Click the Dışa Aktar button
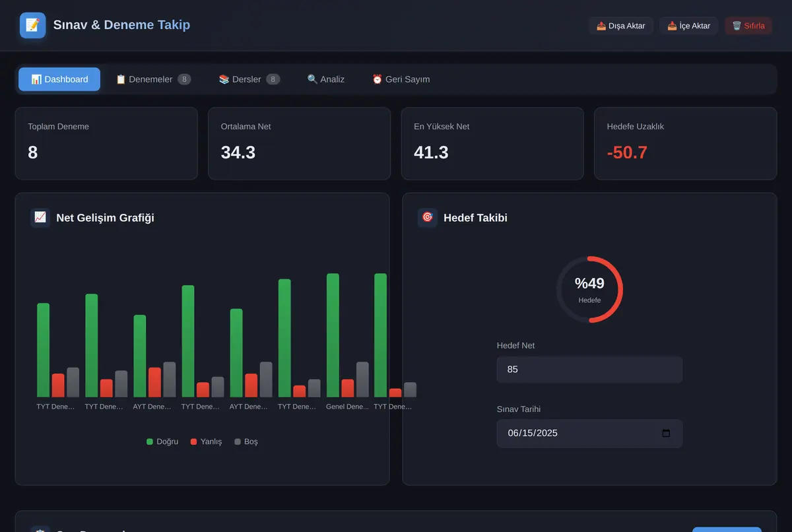 (621, 26)
